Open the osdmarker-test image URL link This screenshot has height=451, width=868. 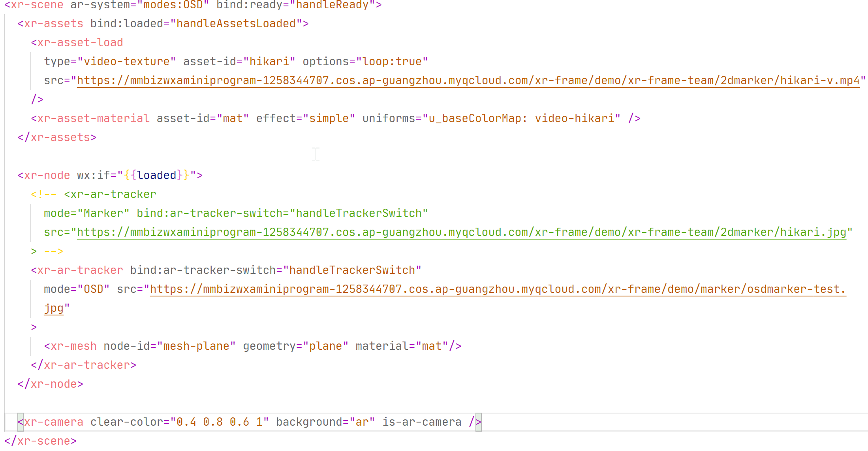498,289
